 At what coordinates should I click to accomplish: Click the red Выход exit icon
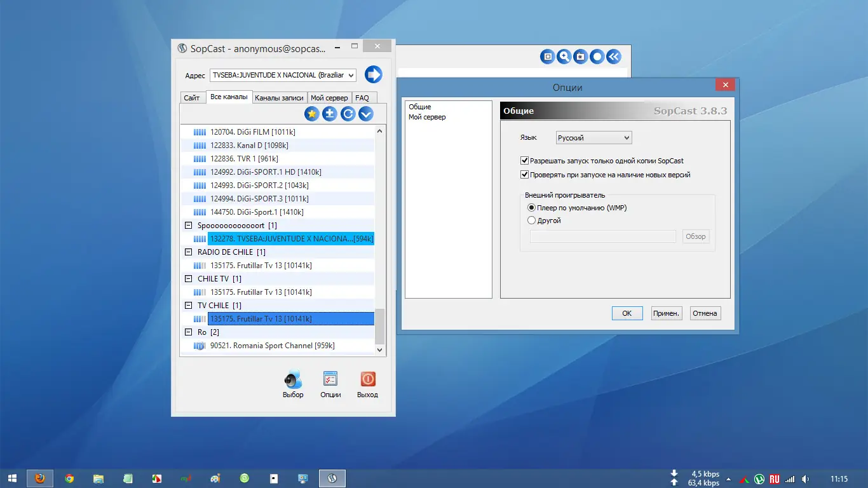pos(367,379)
